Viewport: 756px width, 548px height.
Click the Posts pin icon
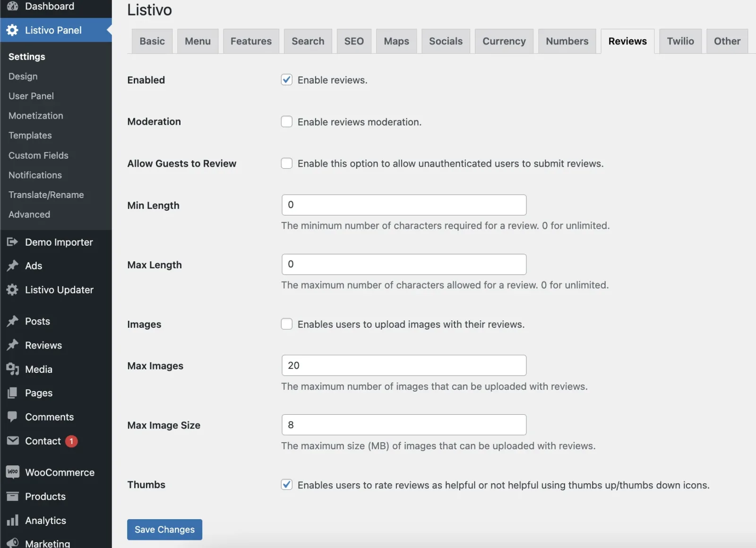coord(12,321)
